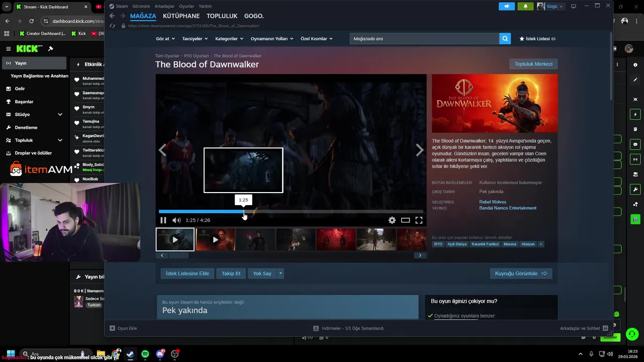This screenshot has height=362, width=644.
Task: Expand the Tavsiyeler dropdown
Action: click(x=195, y=39)
